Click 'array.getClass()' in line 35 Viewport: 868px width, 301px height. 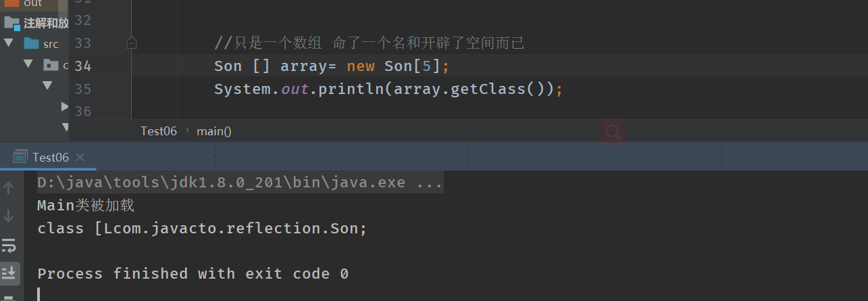(469, 89)
